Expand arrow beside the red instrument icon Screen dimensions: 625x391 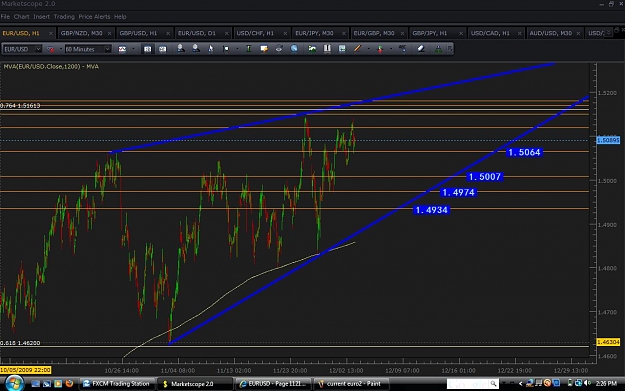[x=61, y=49]
